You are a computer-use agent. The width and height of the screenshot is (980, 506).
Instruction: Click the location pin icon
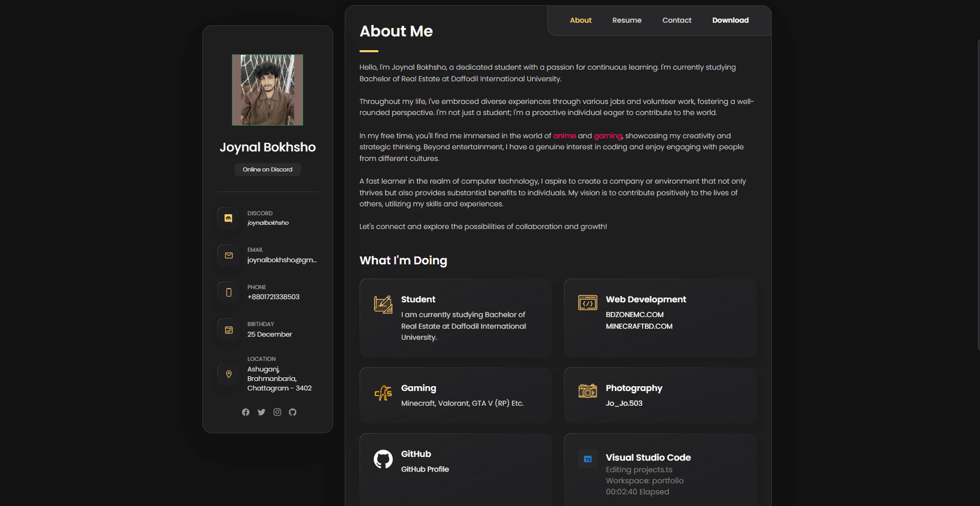point(228,374)
